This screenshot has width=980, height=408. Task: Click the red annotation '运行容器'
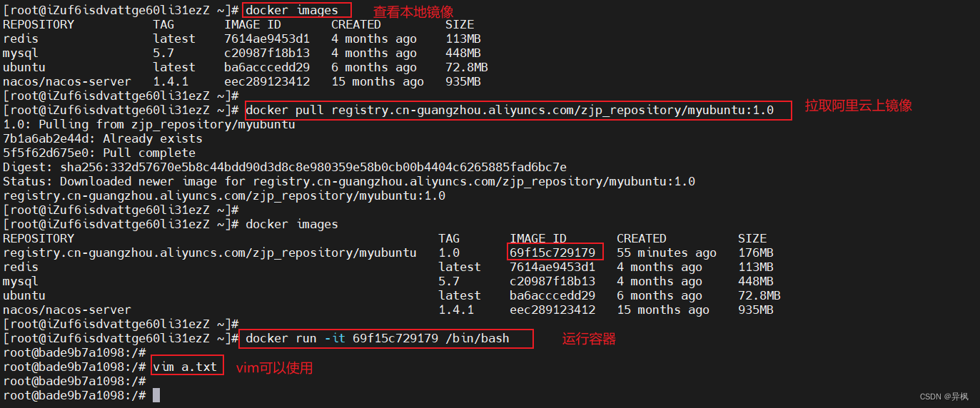[x=589, y=340]
